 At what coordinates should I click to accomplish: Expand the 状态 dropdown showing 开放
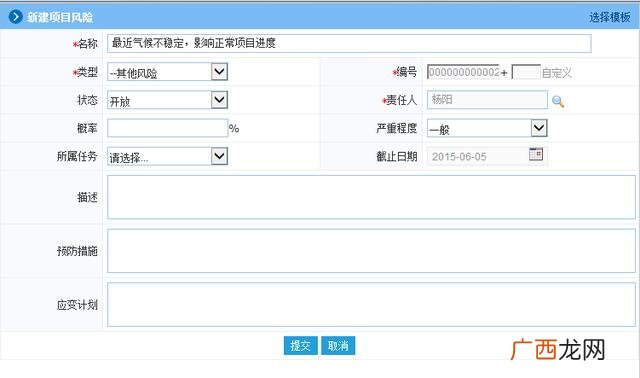[167, 100]
